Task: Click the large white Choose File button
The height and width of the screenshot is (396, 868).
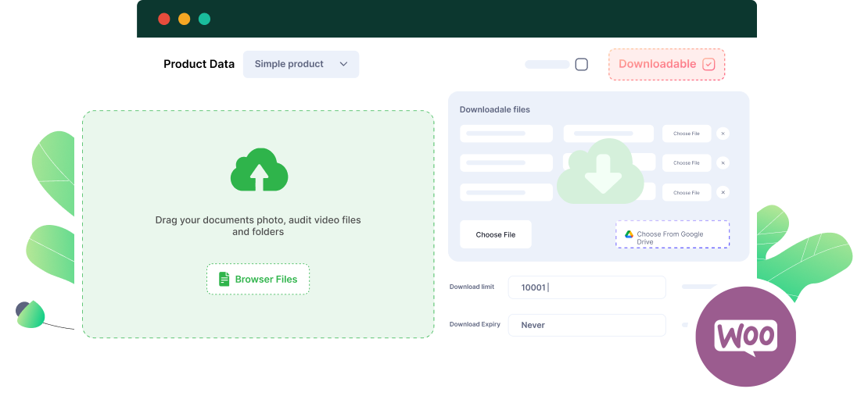Action: pos(496,234)
